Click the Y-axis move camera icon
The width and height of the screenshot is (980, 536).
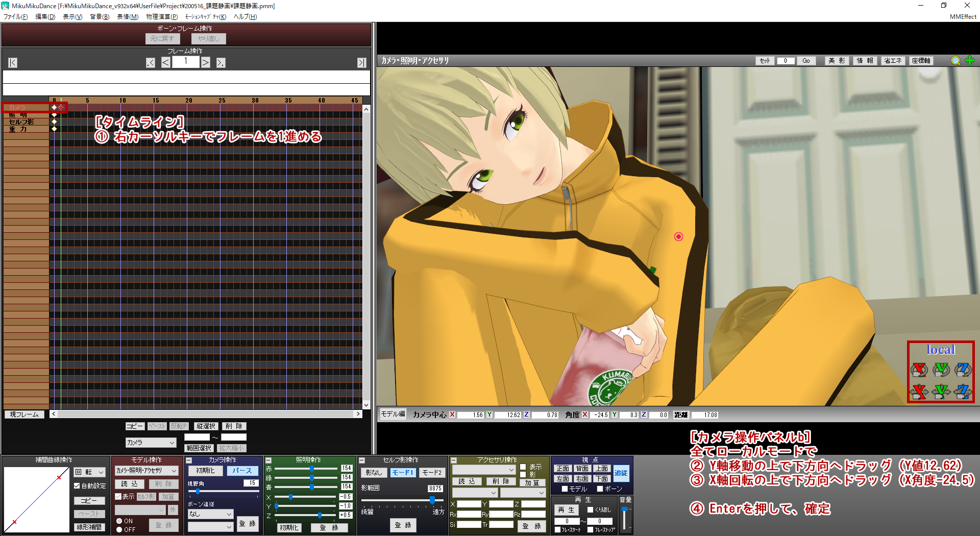click(941, 392)
